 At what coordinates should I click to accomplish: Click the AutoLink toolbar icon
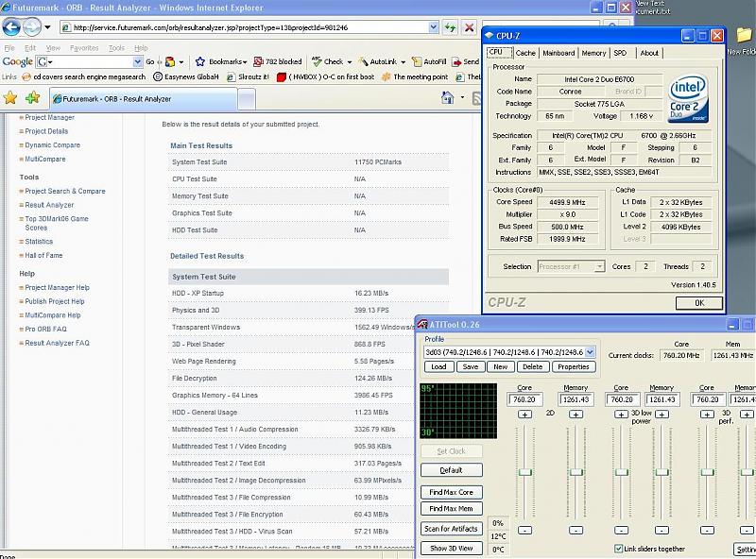pos(363,61)
